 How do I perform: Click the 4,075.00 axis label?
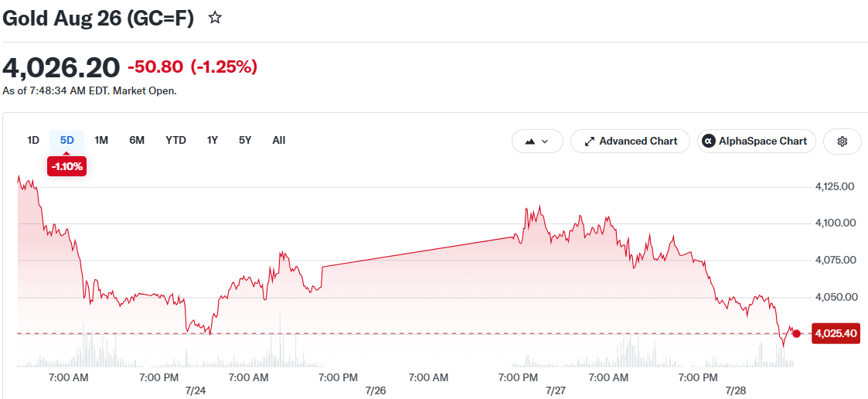click(x=834, y=261)
